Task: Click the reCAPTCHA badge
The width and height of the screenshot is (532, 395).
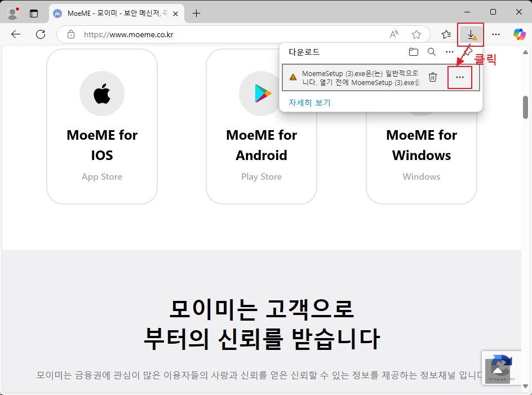Action: tap(502, 368)
